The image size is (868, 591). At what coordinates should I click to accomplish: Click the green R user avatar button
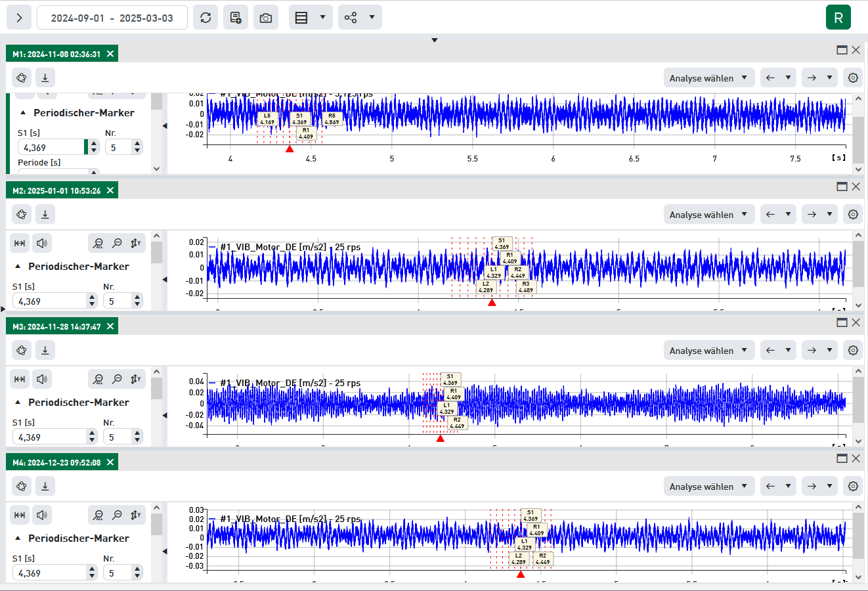(838, 18)
